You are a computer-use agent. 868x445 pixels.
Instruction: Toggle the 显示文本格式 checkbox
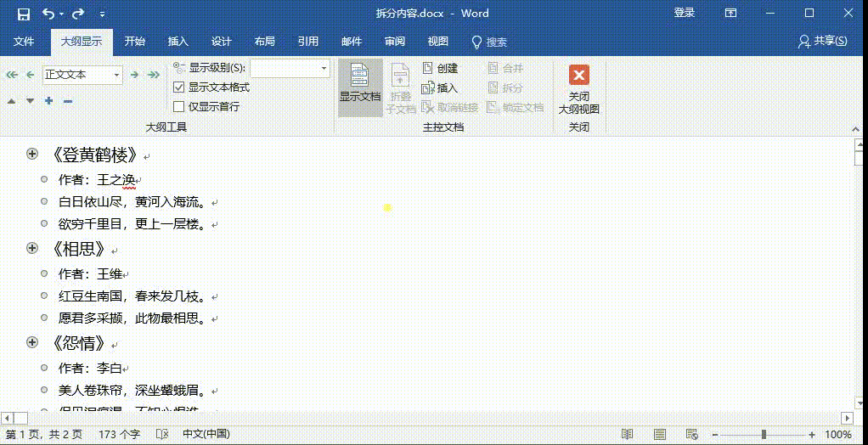point(179,87)
